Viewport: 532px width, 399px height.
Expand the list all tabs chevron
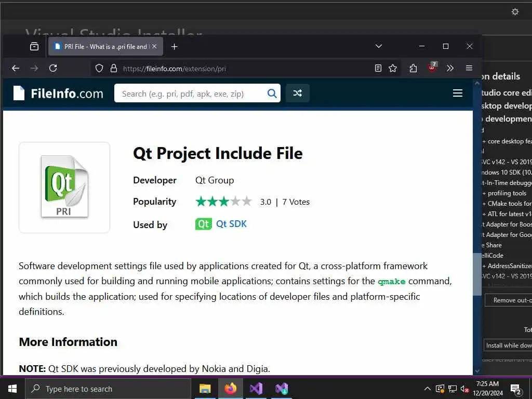379,46
